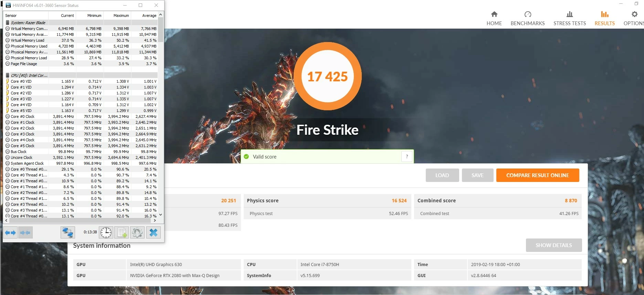The width and height of the screenshot is (644, 295).
Task: Click the sensor list vertical scrollbar up arrow
Action: click(x=160, y=15)
